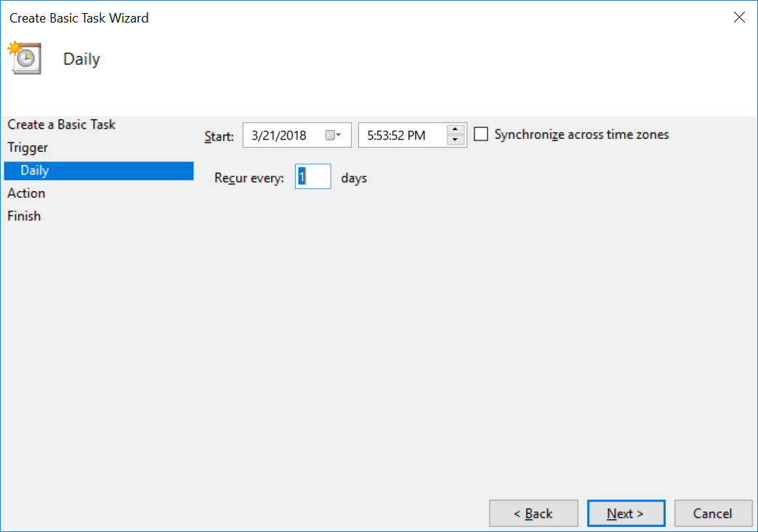Open the Action step
The width and height of the screenshot is (758, 532).
pos(26,193)
